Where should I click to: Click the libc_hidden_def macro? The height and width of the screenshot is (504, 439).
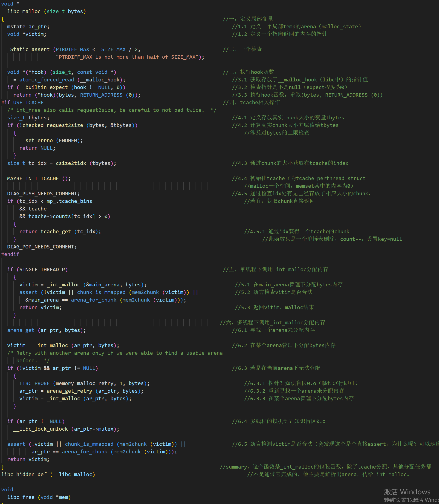pos(24,475)
